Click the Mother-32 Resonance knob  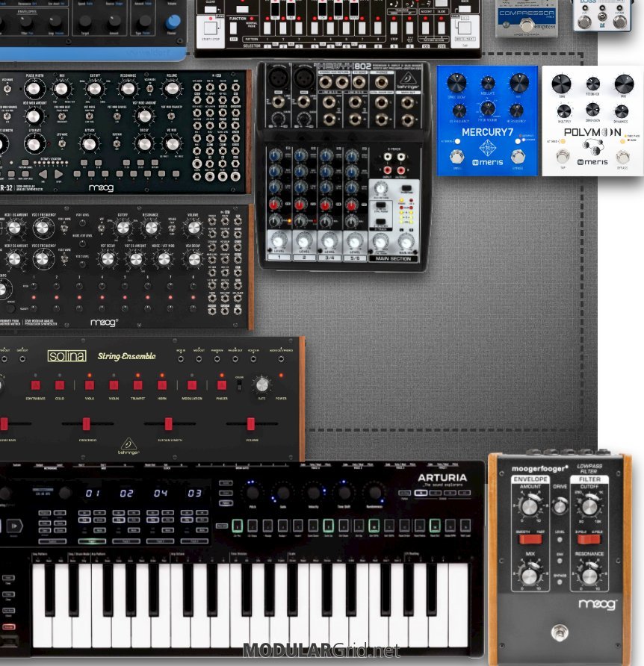(x=128, y=89)
